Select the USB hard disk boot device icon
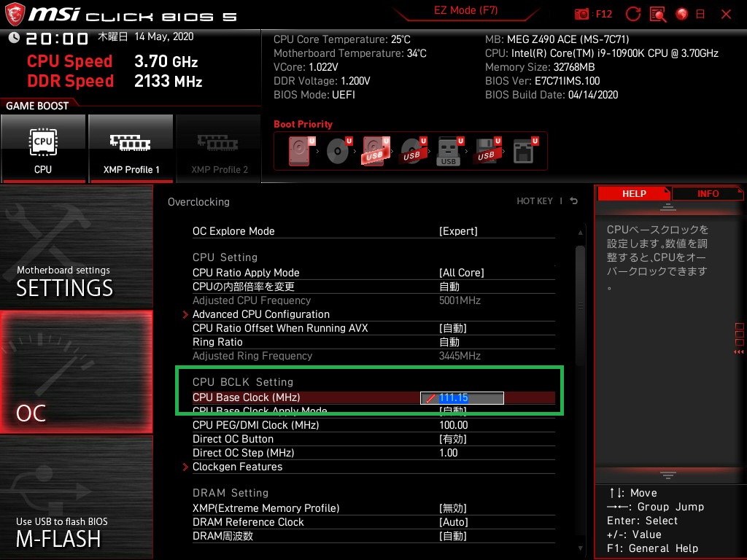This screenshot has height=560, width=747. [376, 151]
